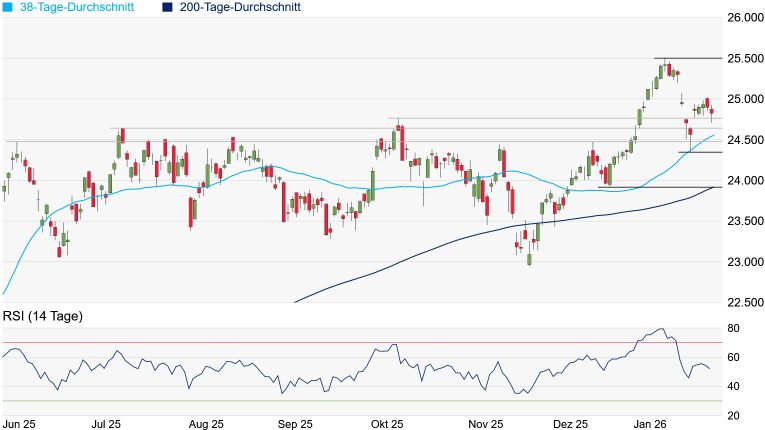Pick Dez 25 on the time axis

[x=572, y=423]
